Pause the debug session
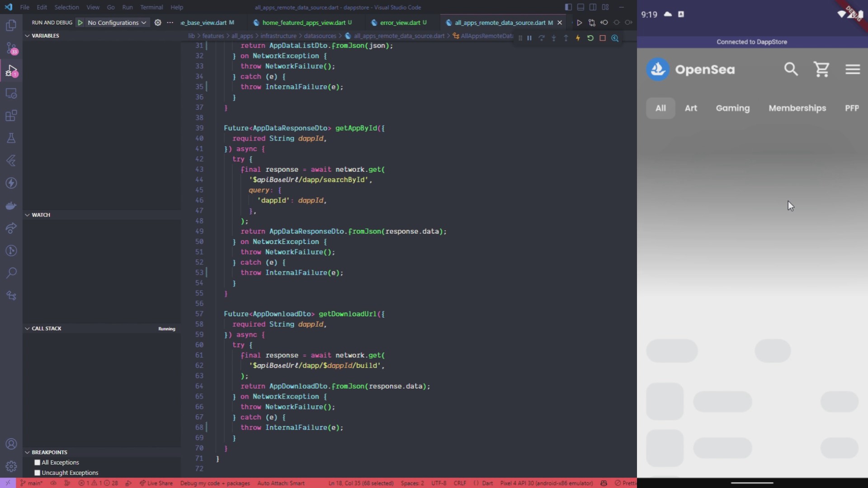868x488 pixels. coord(529,38)
